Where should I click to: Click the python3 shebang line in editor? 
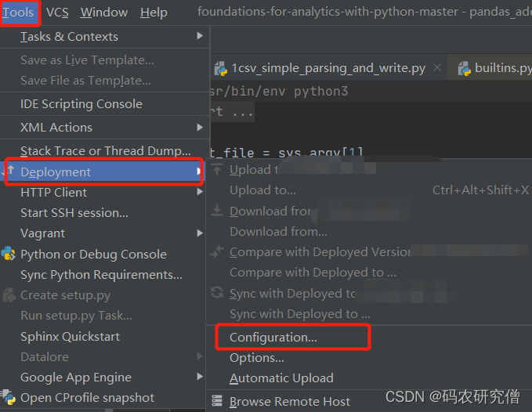tap(279, 91)
